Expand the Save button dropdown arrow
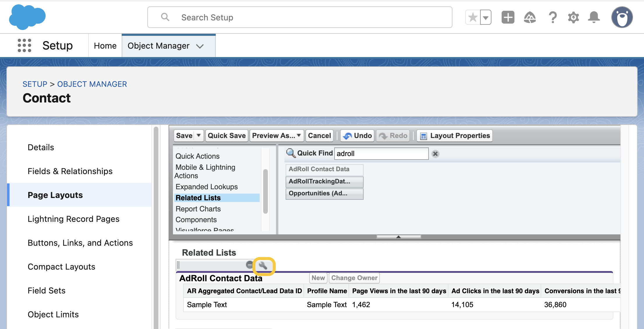Image resolution: width=644 pixels, height=329 pixels. [x=199, y=135]
